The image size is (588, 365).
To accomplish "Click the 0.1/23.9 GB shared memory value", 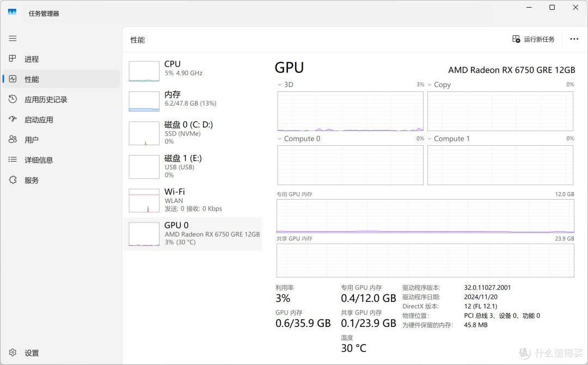I will pos(368,324).
